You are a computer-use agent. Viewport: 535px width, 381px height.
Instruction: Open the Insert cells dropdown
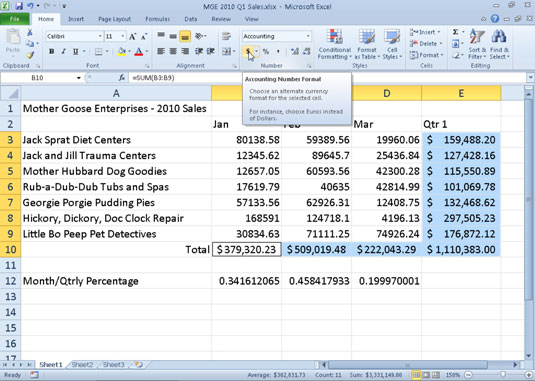439,32
